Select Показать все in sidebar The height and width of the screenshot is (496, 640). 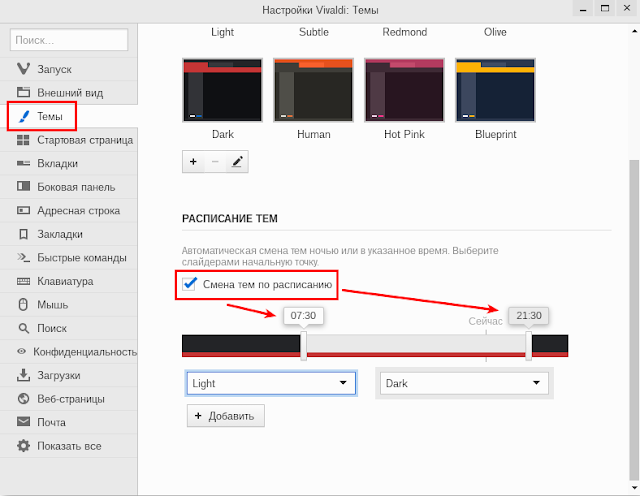pos(69,446)
